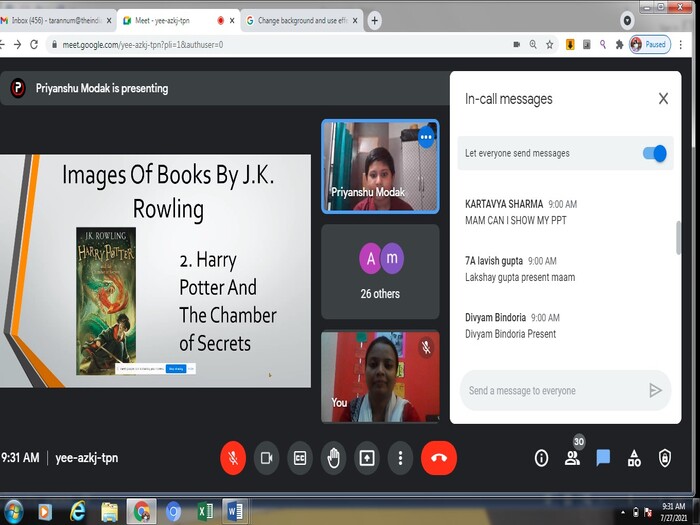
Task: Turn off camera using video button
Action: coord(267,458)
